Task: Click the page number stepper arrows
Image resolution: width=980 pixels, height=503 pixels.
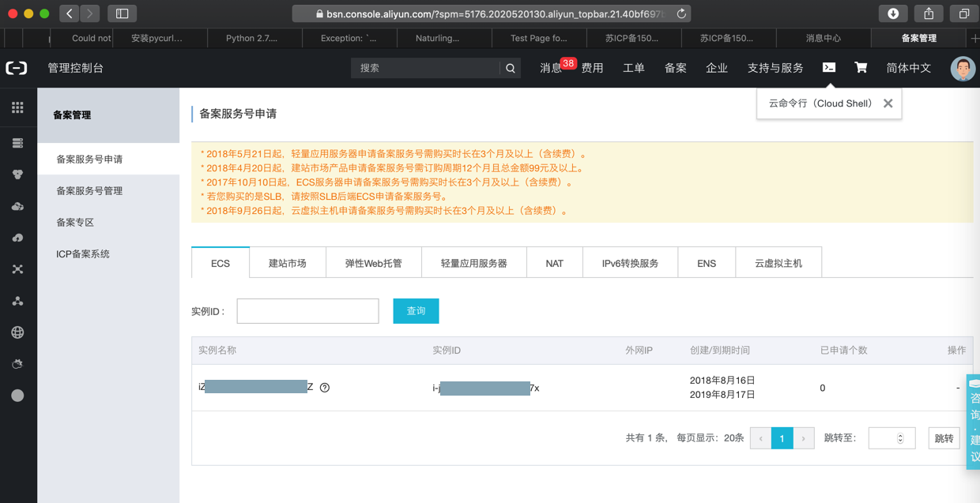Action: 900,438
